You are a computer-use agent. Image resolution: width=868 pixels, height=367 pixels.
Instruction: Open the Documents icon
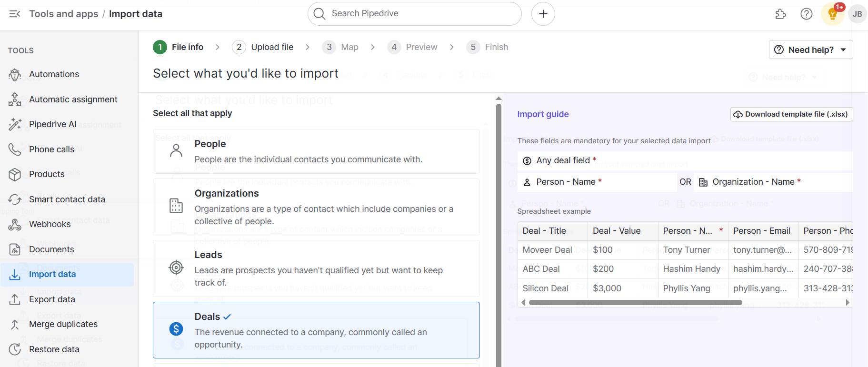[15, 249]
